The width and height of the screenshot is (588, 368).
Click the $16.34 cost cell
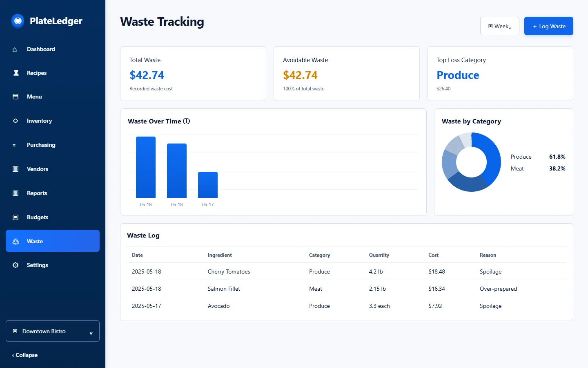437,289
